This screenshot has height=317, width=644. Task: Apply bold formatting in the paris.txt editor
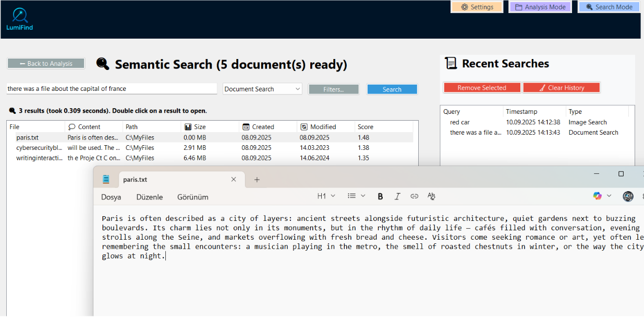tap(380, 196)
